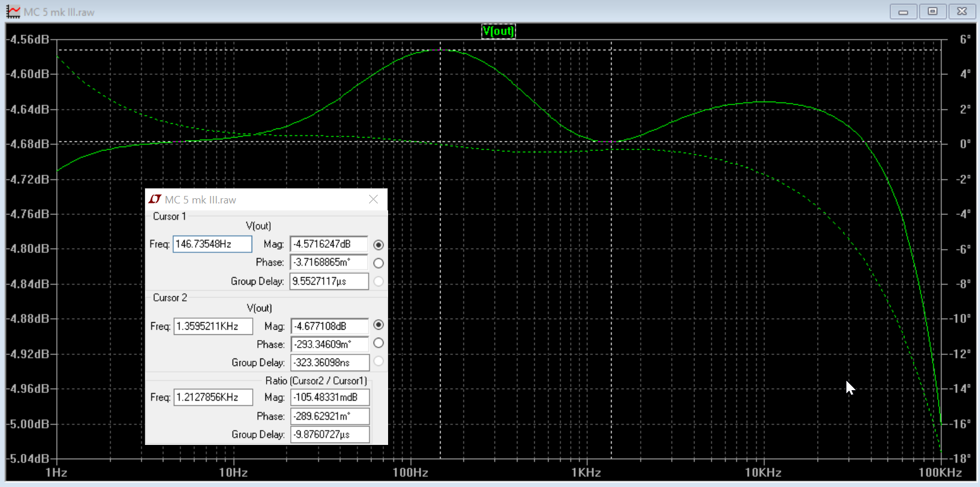Click the waveform icon in main title bar
Viewport: 980px width, 487px height.
13,12
